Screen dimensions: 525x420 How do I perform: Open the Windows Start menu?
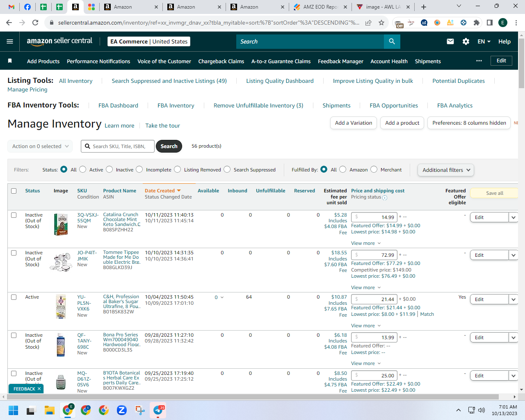click(x=14, y=410)
